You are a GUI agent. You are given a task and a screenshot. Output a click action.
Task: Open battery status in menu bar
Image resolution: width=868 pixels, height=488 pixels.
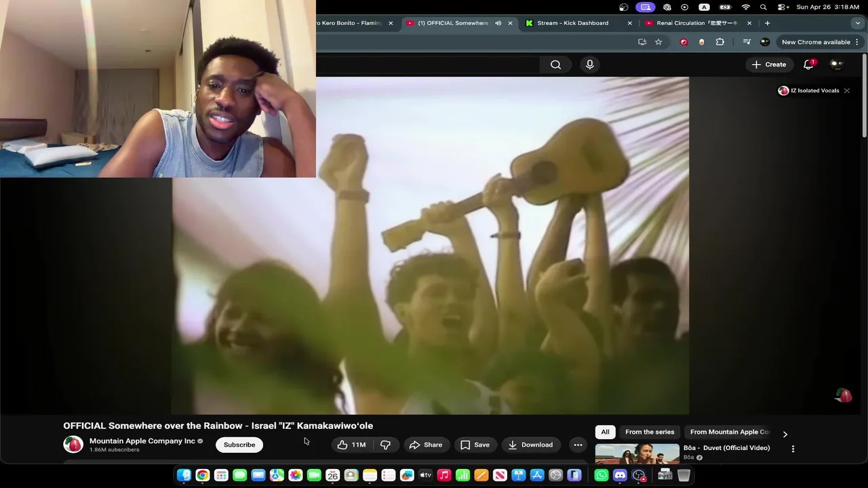pos(725,7)
